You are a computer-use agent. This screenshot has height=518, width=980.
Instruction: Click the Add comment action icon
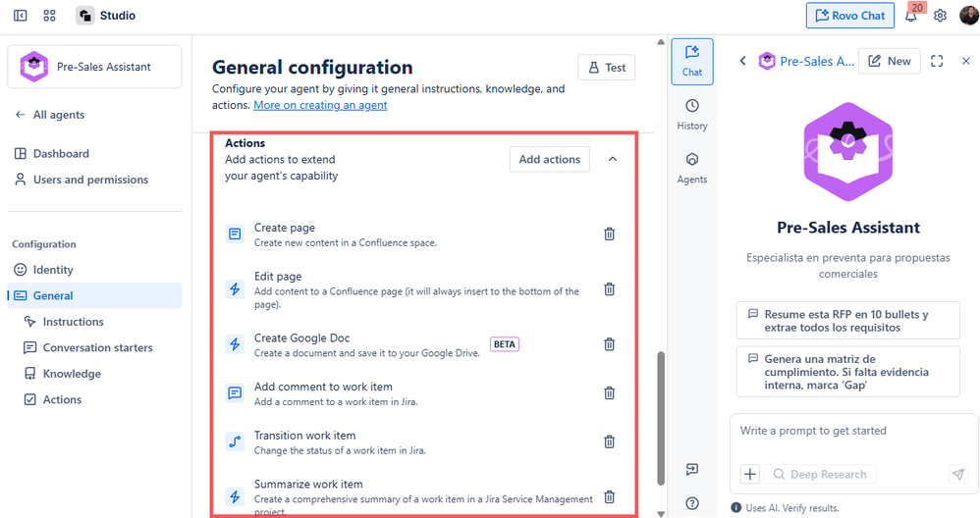tap(235, 393)
